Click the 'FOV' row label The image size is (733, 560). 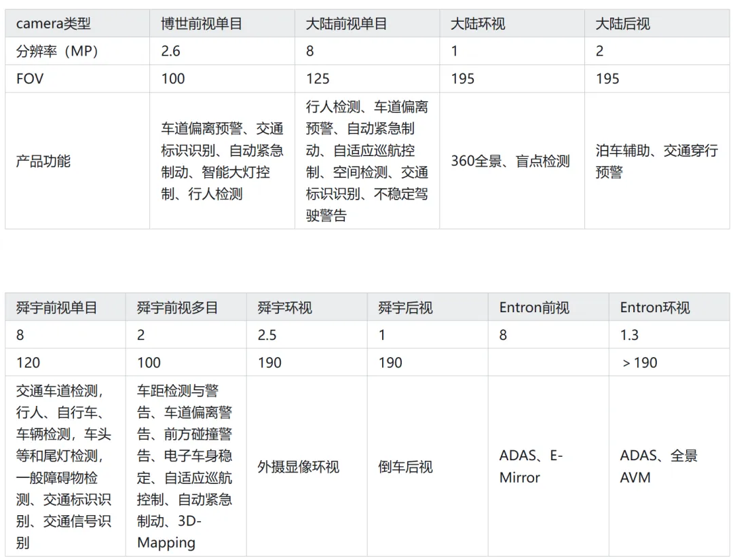(x=77, y=79)
